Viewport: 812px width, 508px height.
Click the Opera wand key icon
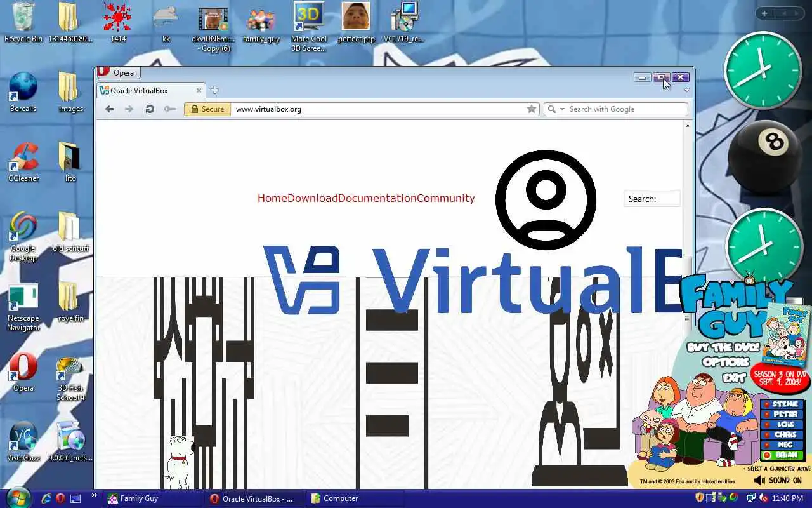click(169, 109)
